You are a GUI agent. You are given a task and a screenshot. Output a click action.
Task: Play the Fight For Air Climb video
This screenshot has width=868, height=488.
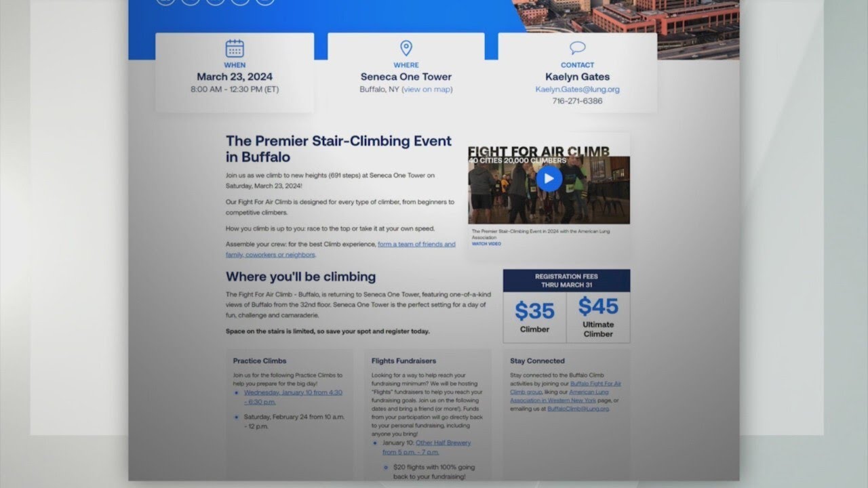click(549, 179)
